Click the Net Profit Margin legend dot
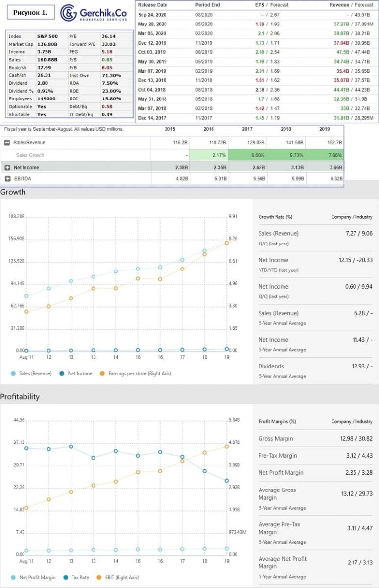 click(x=13, y=577)
